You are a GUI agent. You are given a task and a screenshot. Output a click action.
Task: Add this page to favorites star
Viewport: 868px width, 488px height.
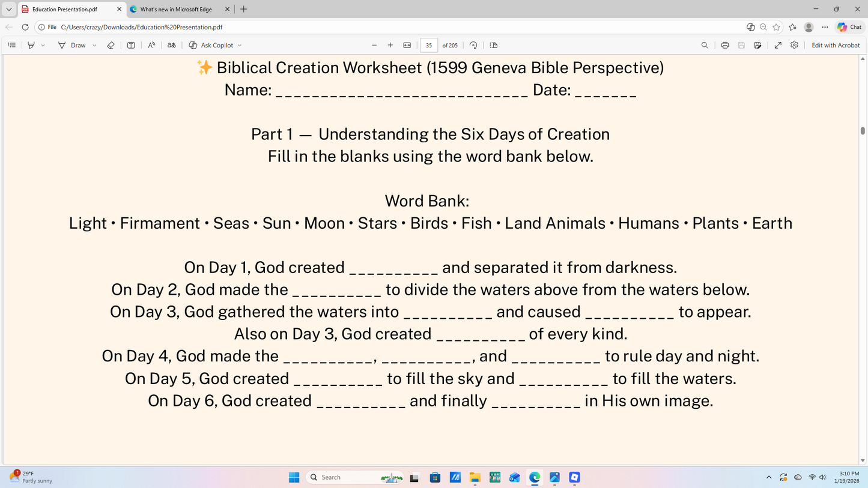click(776, 27)
